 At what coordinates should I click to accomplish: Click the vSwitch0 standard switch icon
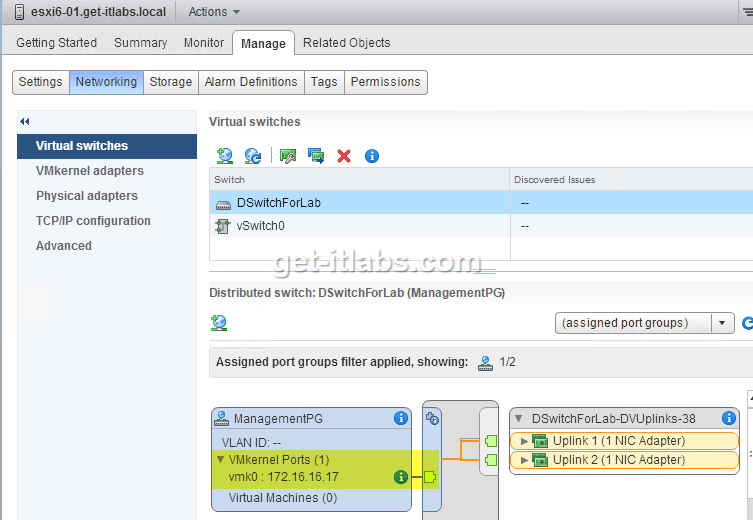click(222, 226)
